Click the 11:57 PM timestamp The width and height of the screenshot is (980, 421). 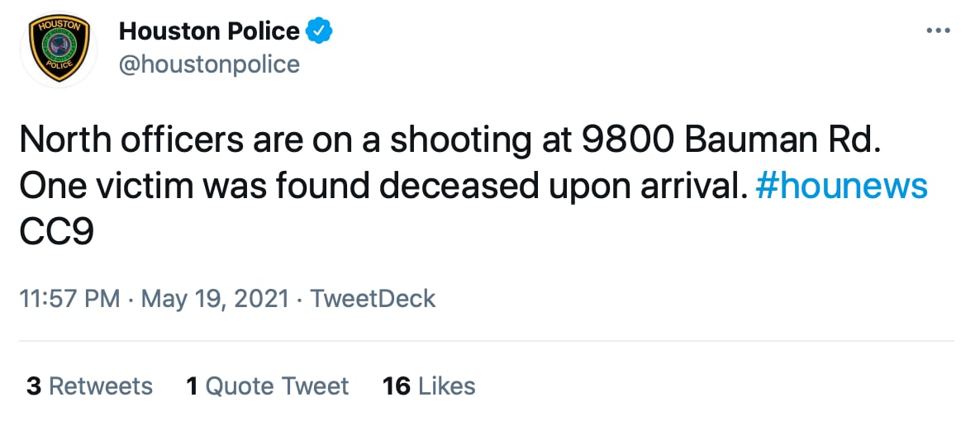pyautogui.click(x=69, y=298)
